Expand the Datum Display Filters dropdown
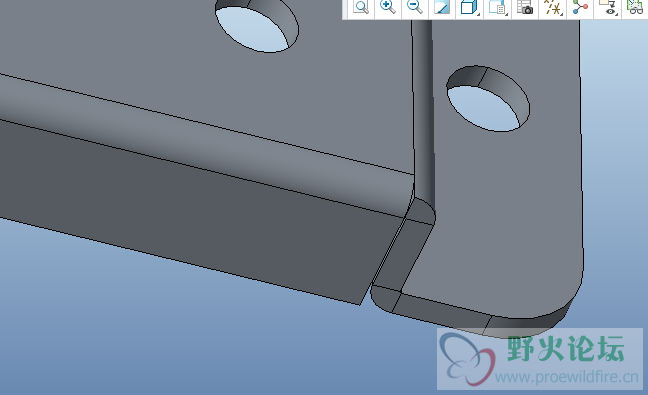 [x=553, y=7]
